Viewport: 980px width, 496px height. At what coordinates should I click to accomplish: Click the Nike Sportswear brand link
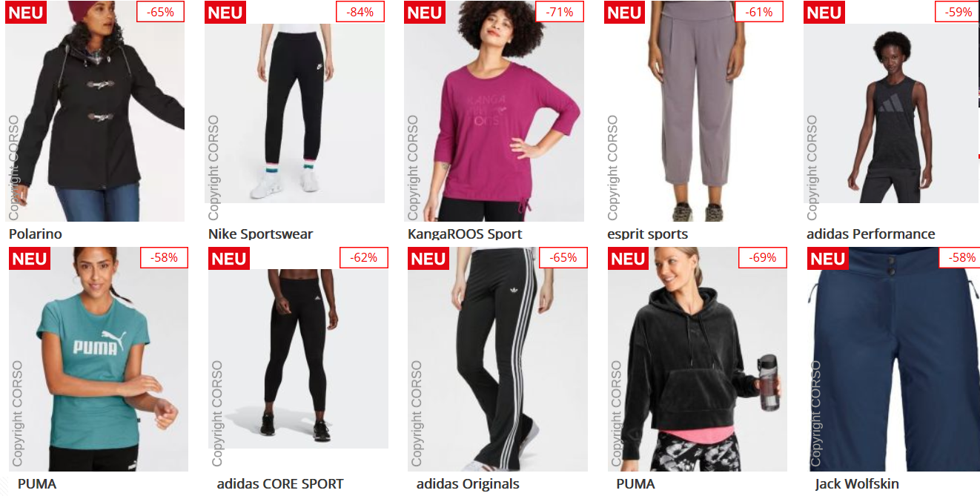(261, 234)
